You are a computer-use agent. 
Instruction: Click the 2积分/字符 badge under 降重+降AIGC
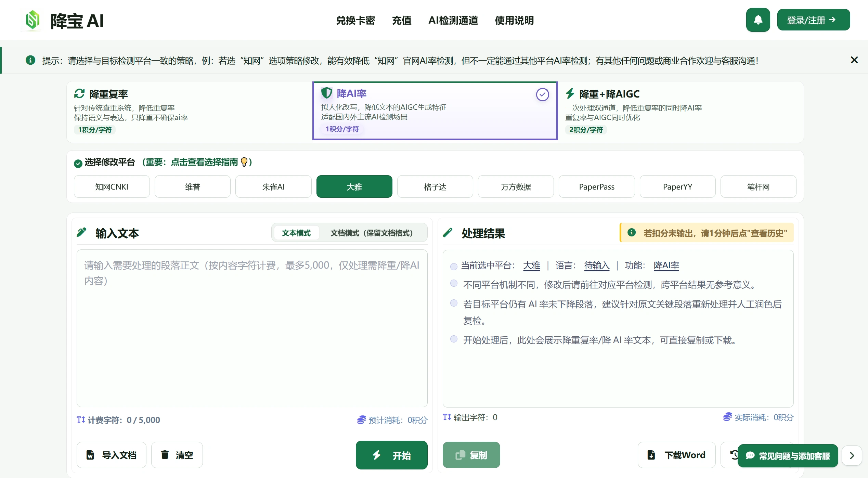(586, 130)
